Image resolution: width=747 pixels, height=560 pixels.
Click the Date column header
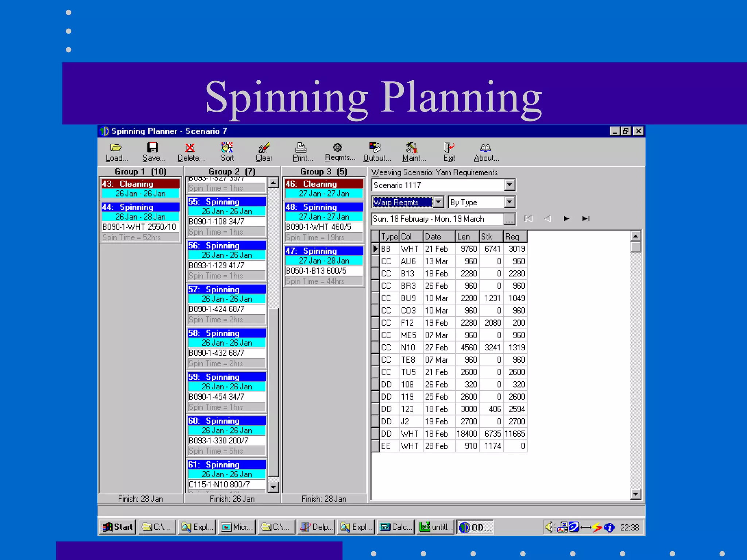click(x=439, y=237)
